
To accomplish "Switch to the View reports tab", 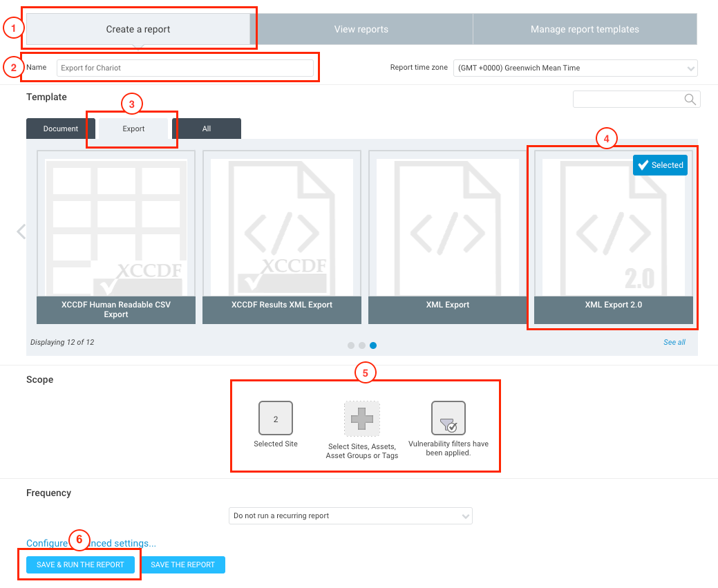I will pyautogui.click(x=361, y=29).
